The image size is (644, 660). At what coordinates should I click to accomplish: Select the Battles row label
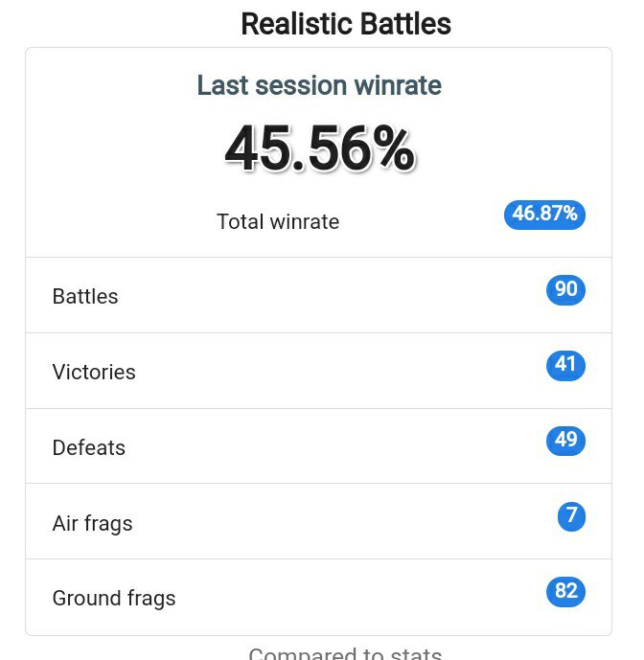tap(85, 296)
